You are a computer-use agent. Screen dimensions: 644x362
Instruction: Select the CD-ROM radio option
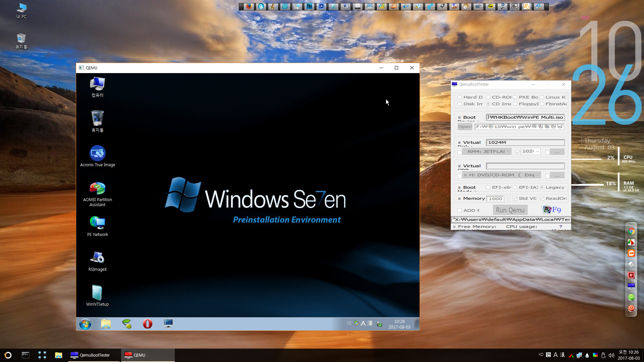488,97
